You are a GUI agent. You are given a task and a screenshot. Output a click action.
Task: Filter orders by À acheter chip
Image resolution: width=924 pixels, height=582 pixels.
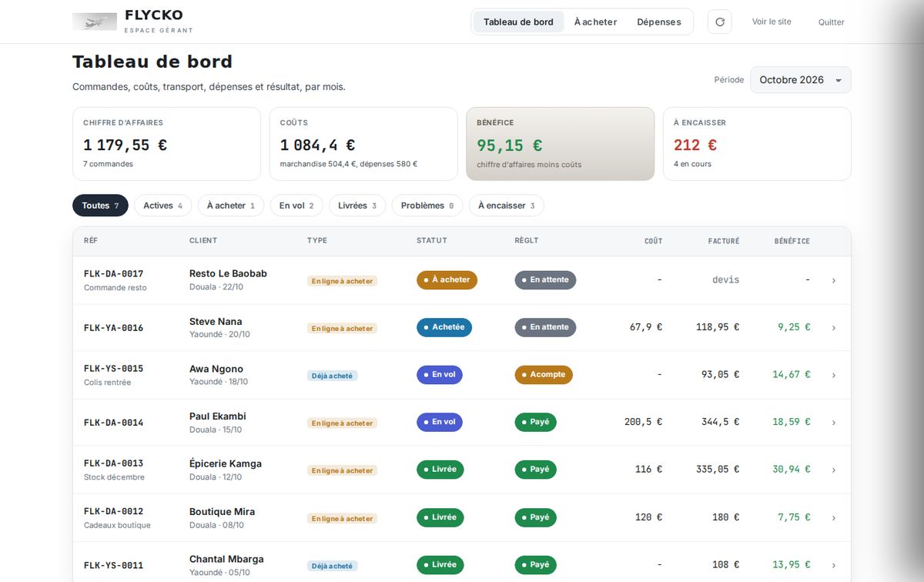click(x=231, y=206)
